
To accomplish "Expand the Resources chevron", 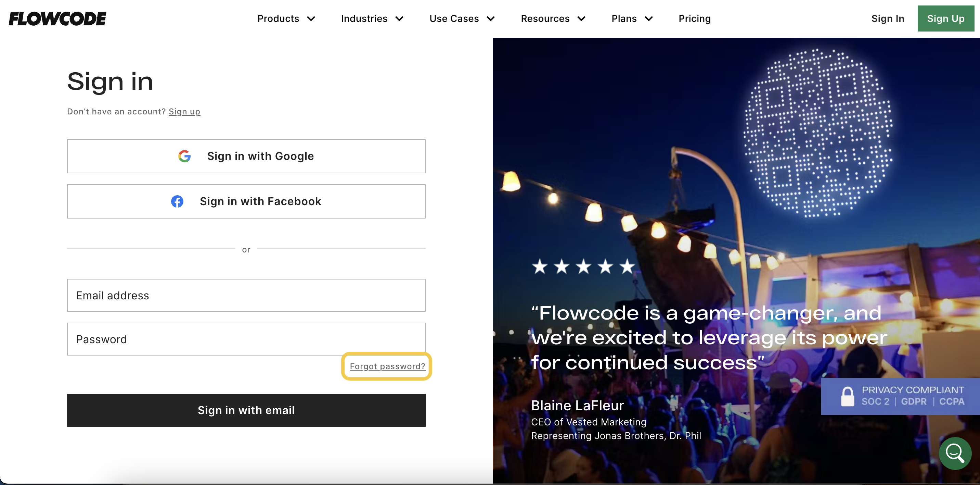I will 581,18.
